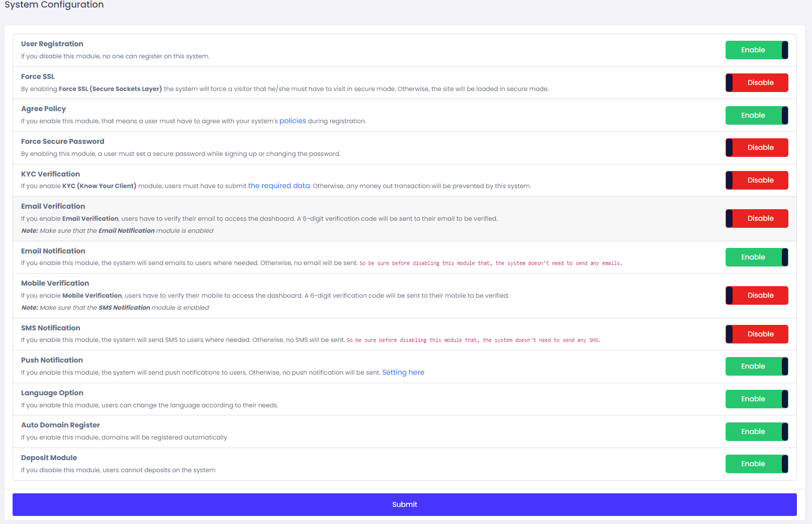Viewport: 812px width, 524px height.
Task: Toggle the SMS Notification switch
Action: tap(756, 334)
